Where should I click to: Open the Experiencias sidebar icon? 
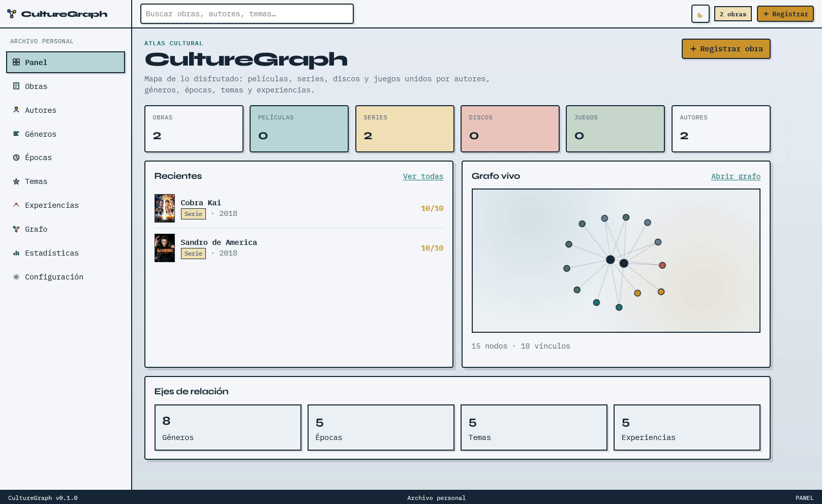[x=16, y=205]
